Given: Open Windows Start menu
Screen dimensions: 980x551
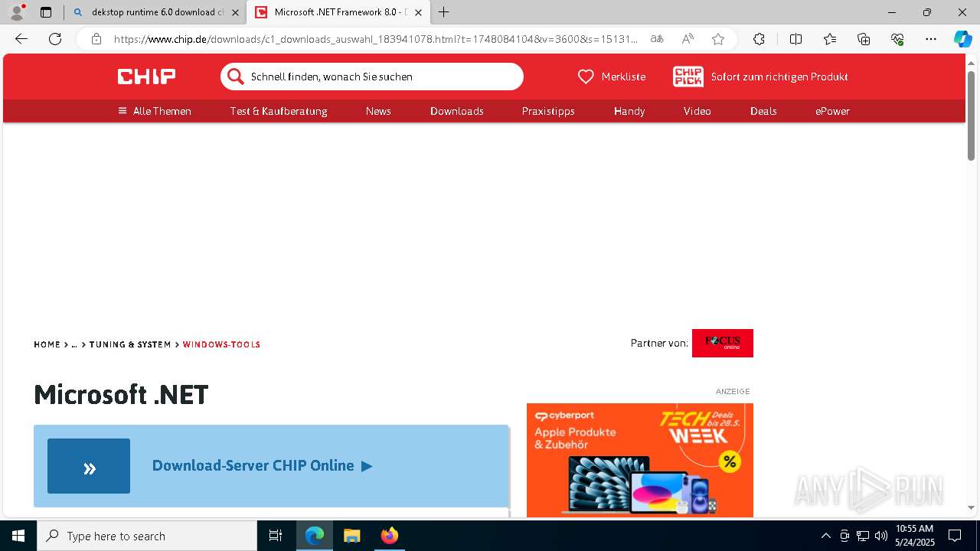Looking at the screenshot, I should (x=18, y=536).
